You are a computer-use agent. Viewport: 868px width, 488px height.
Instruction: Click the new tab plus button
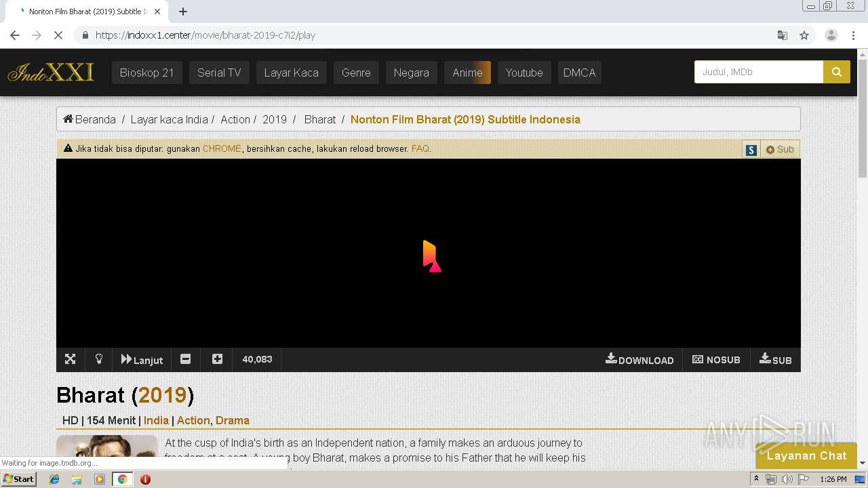pos(183,12)
